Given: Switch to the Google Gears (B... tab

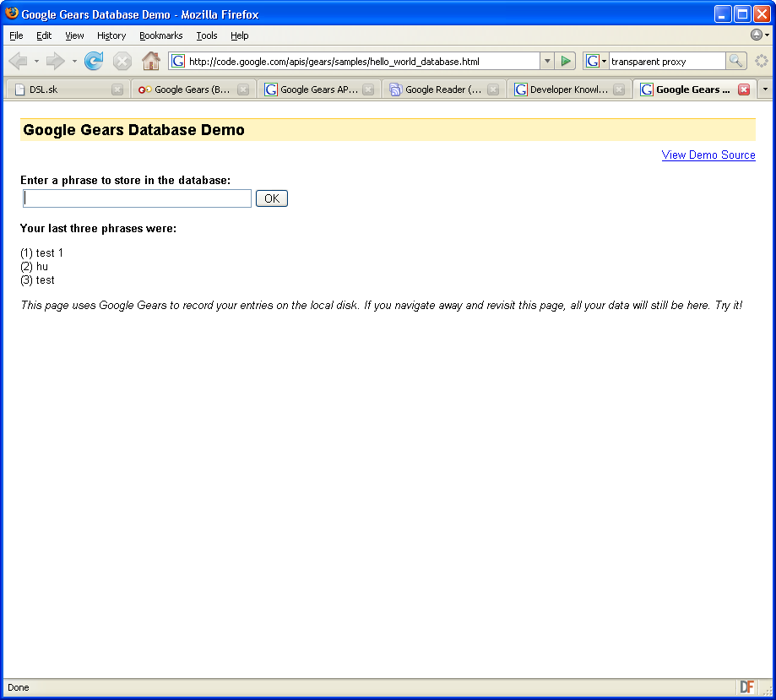Looking at the screenshot, I should point(193,90).
